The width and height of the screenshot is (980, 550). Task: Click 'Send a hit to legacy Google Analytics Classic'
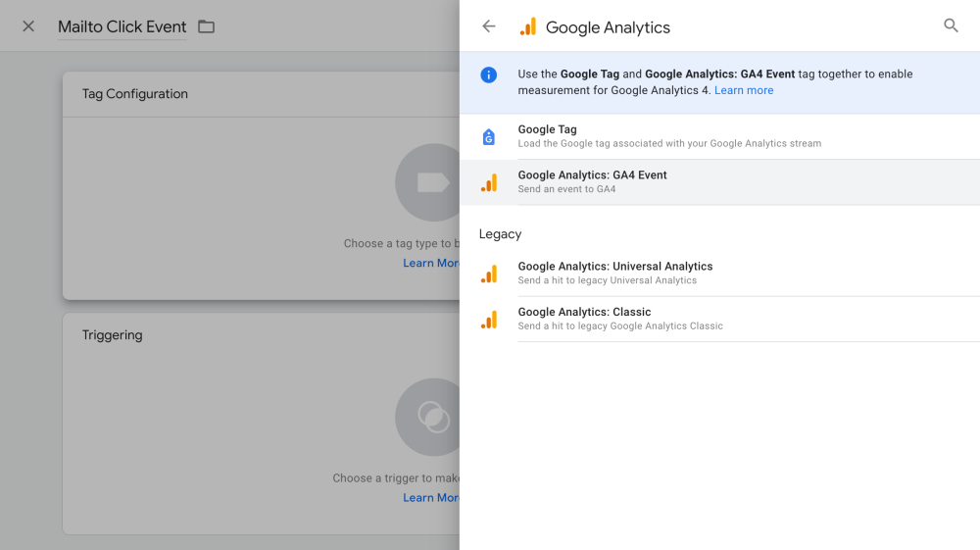tap(620, 325)
